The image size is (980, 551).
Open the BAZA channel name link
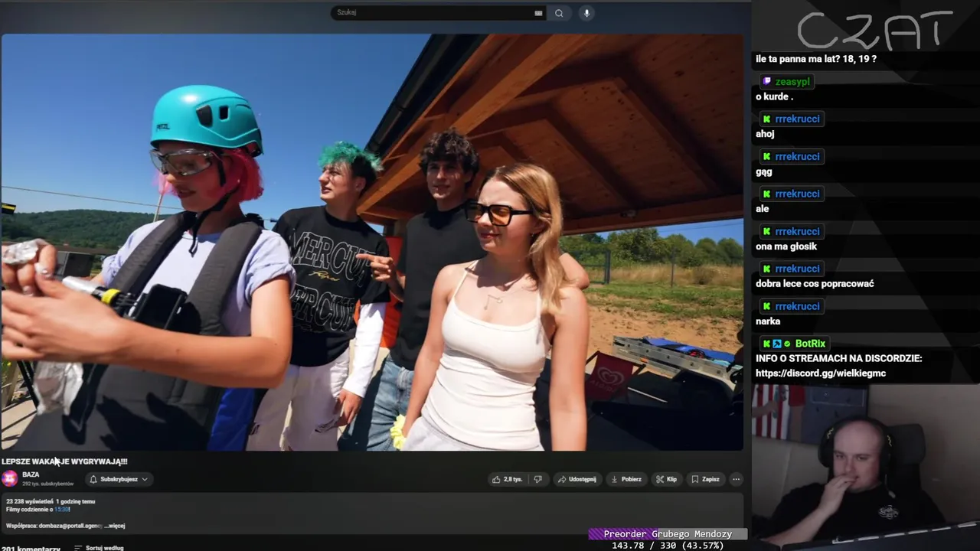coord(31,474)
